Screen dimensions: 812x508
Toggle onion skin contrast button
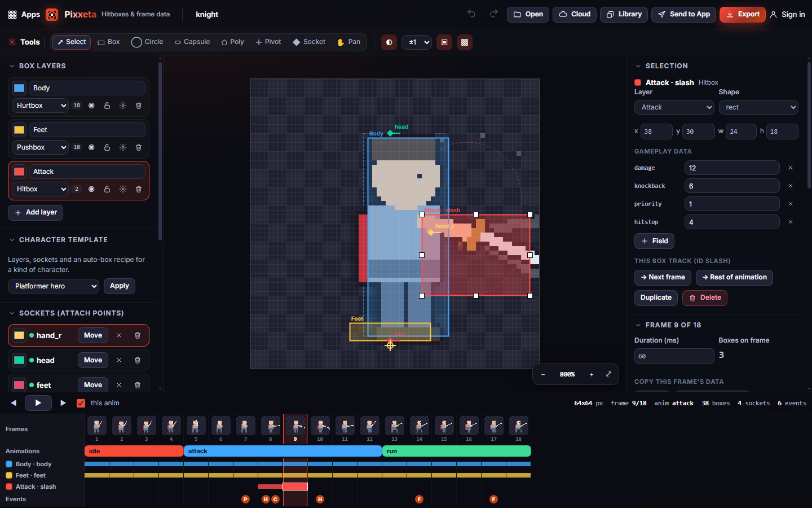click(389, 42)
